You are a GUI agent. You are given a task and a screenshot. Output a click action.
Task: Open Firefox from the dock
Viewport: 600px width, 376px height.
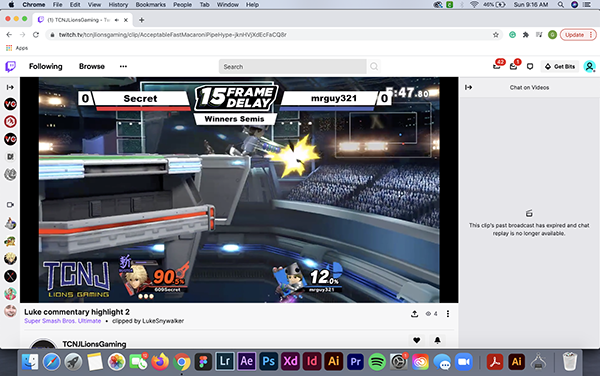pos(160,361)
